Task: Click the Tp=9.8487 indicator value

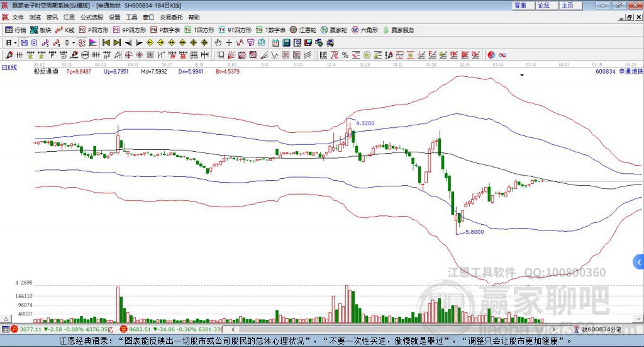Action: pos(79,72)
